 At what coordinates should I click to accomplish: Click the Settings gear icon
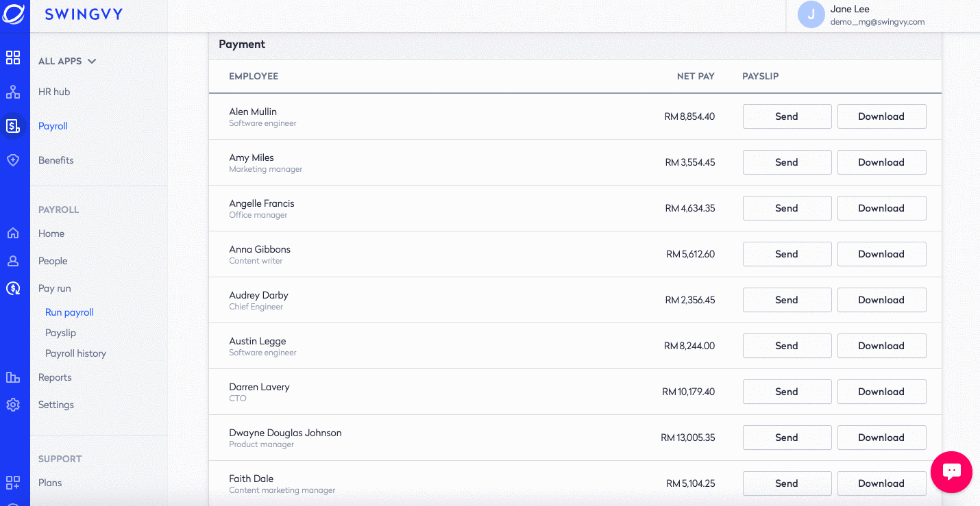(13, 405)
